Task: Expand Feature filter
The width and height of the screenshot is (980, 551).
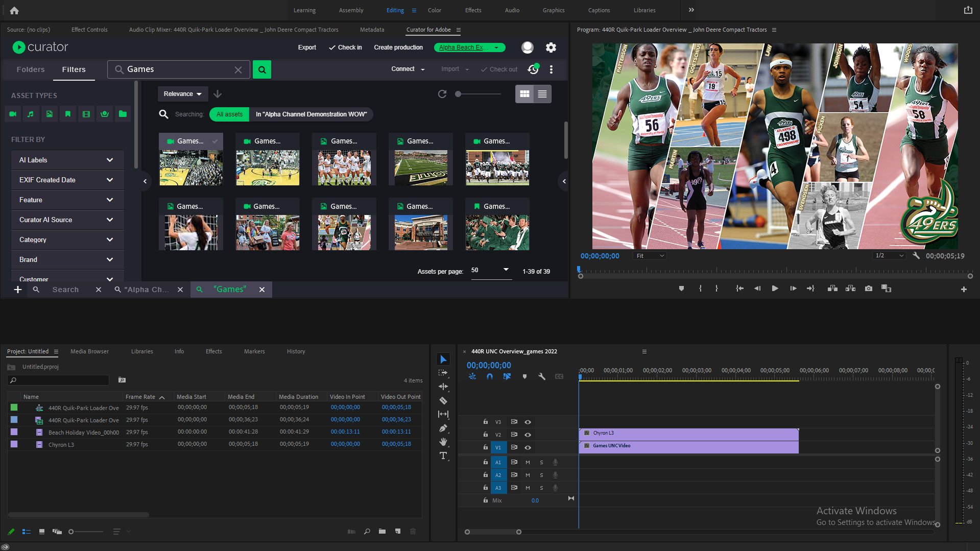Action: pyautogui.click(x=67, y=200)
